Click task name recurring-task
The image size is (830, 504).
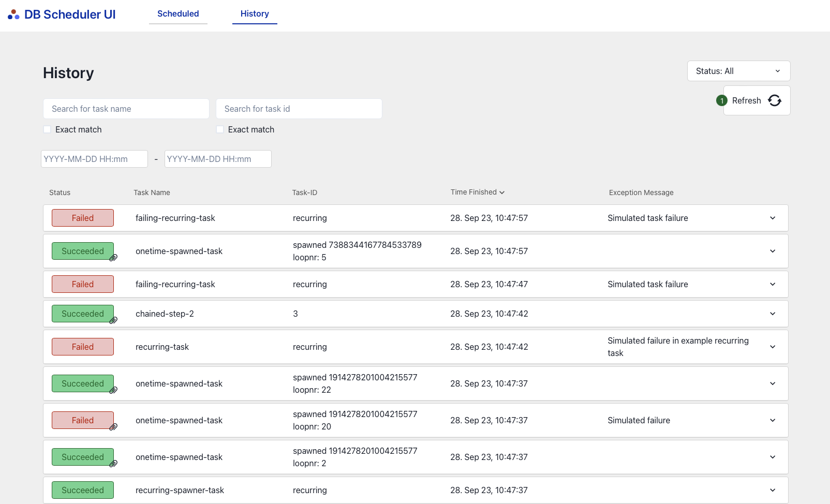pos(162,347)
